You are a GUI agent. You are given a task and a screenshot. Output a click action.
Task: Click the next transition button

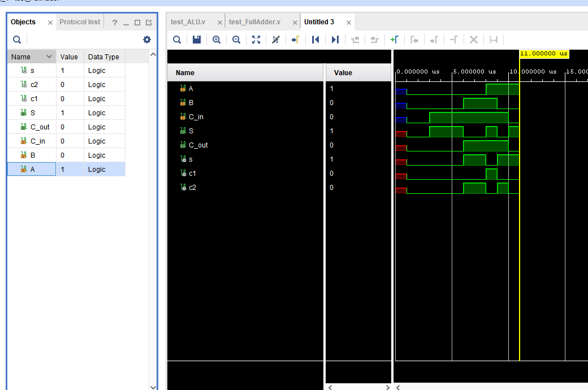coord(375,40)
